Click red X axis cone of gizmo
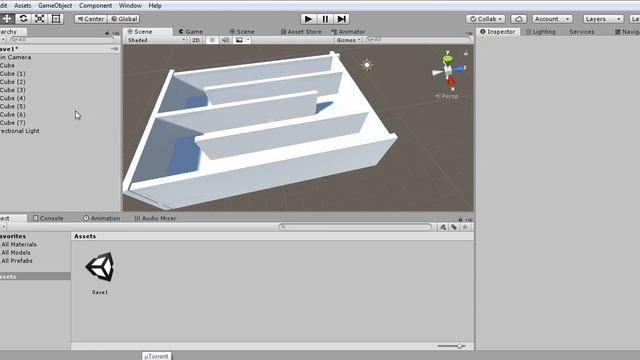The width and height of the screenshot is (640, 360). click(x=451, y=83)
